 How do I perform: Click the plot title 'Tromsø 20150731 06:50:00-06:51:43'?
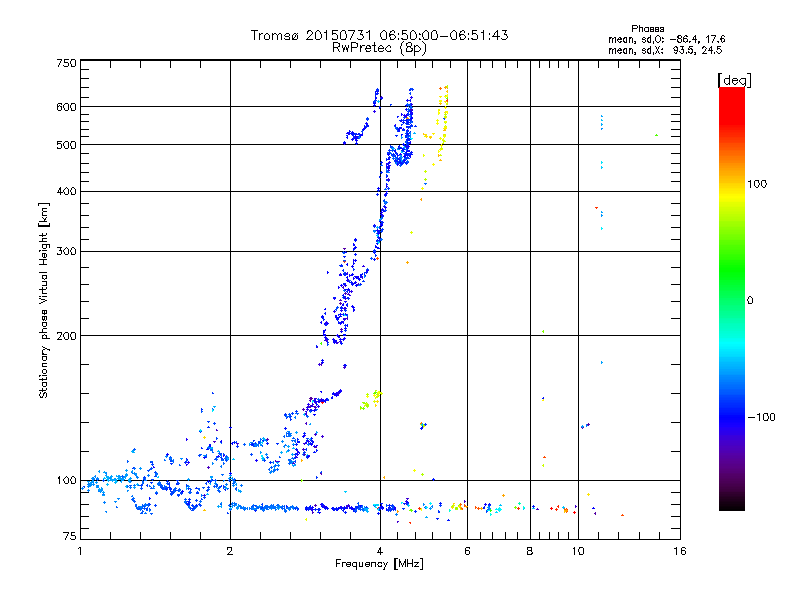tap(379, 35)
